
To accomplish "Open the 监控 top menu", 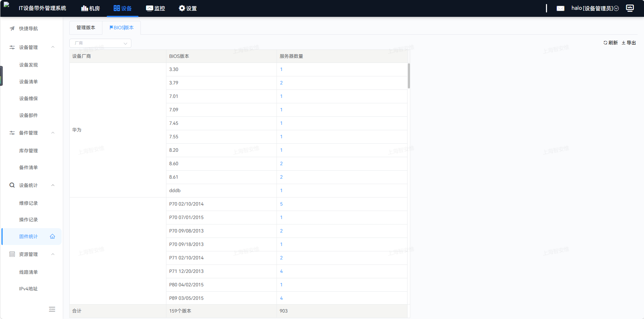I will (x=156, y=8).
